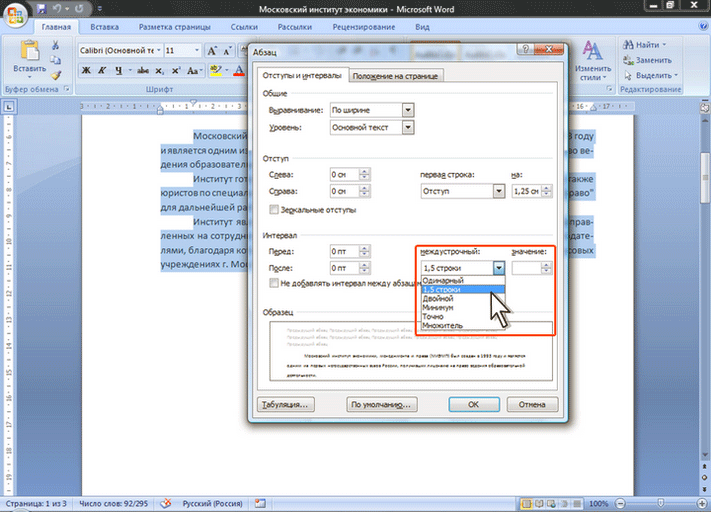The image size is (711, 512).
Task: Apply underline with the Ч button
Action: 118,70
